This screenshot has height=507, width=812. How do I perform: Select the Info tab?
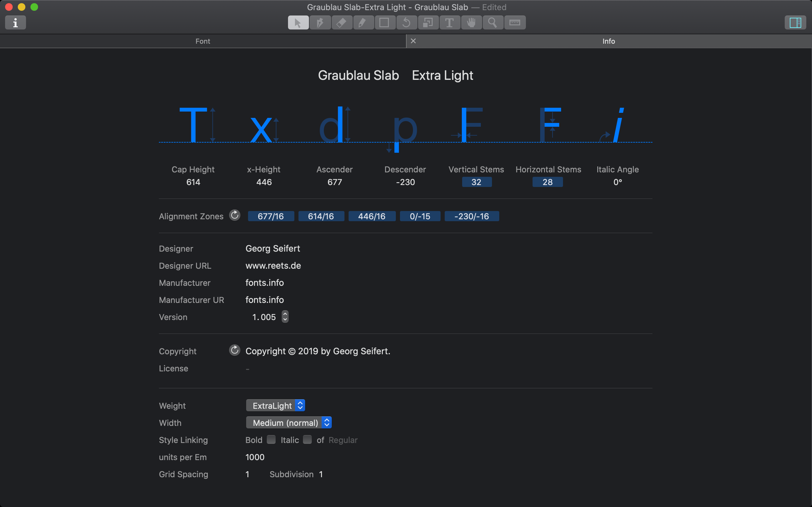pos(609,41)
